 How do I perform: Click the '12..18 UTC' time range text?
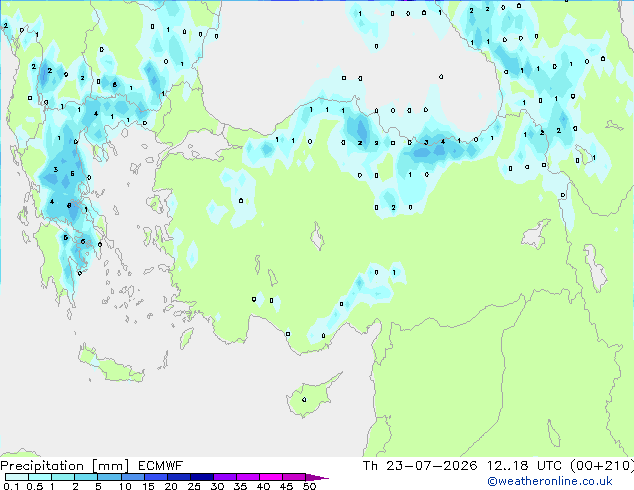pos(524,466)
